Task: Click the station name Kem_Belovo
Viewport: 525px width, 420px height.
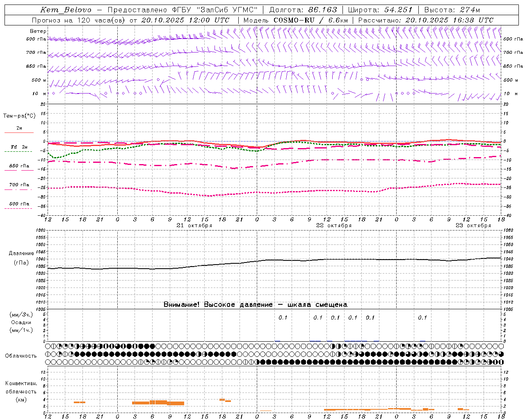Action: pos(66,10)
